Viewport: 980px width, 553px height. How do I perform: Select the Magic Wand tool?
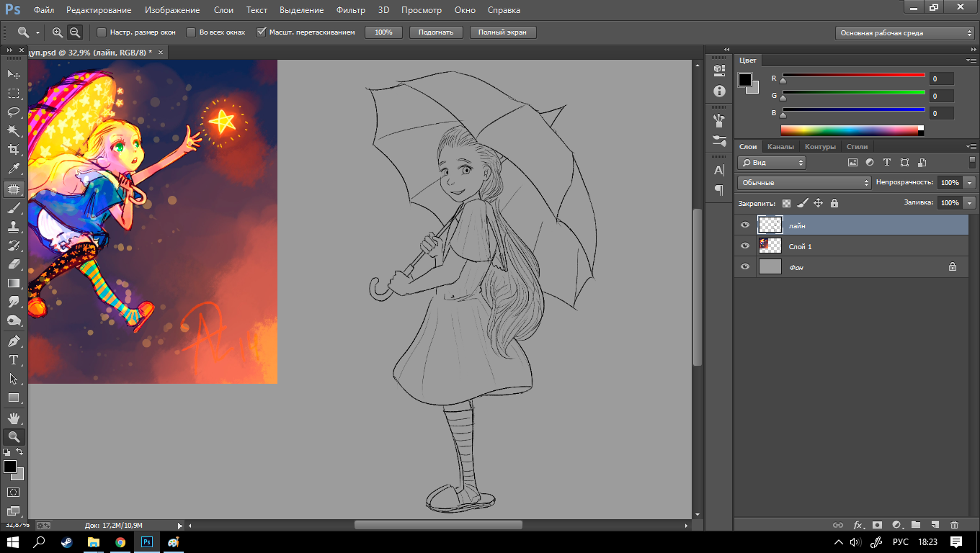(x=14, y=130)
